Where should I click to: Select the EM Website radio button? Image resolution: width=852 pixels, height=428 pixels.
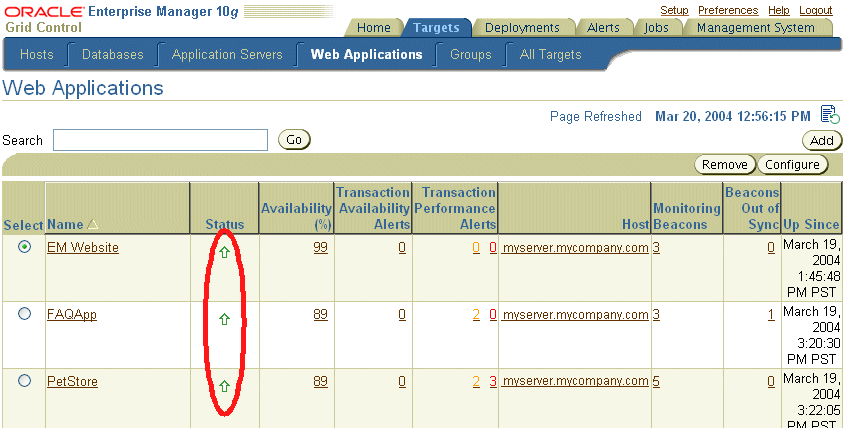pyautogui.click(x=24, y=247)
